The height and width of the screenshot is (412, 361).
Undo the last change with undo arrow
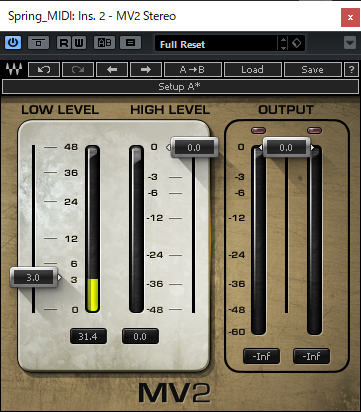44,70
